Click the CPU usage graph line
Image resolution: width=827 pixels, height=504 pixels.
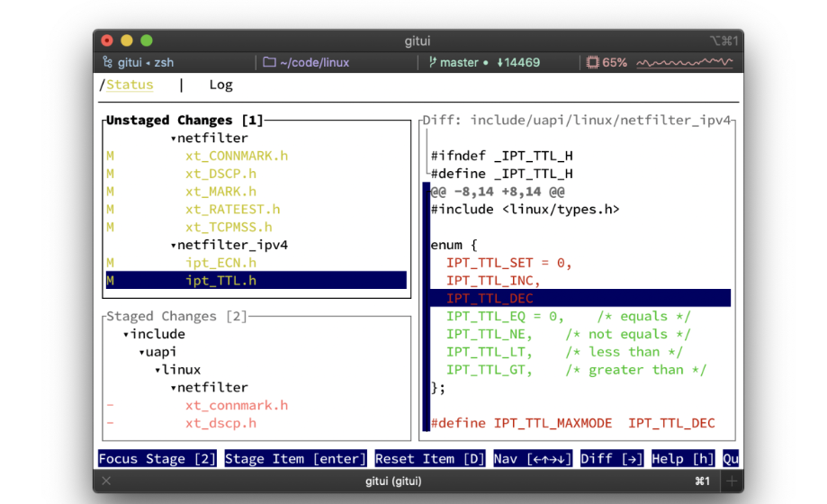(685, 63)
